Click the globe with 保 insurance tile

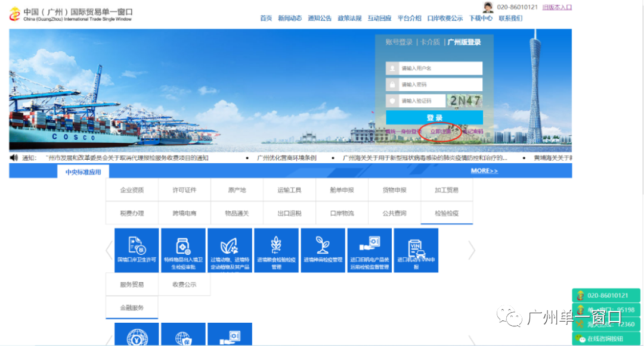pos(183,334)
